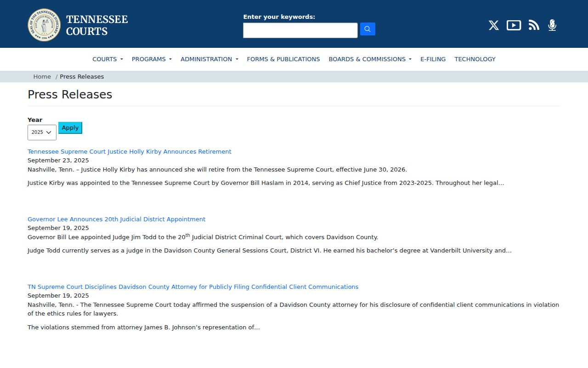Open the Year 2025 dropdown
Image resolution: width=588 pixels, height=368 pixels.
[x=42, y=132]
